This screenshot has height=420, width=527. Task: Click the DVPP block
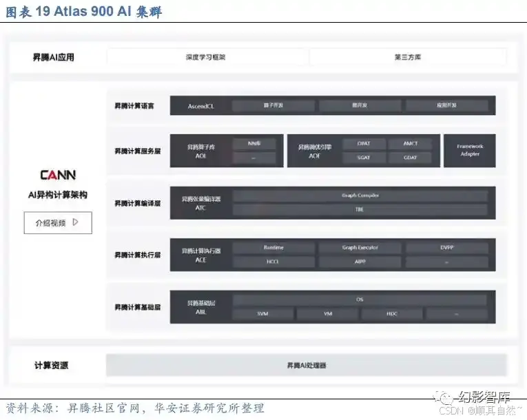pos(447,248)
